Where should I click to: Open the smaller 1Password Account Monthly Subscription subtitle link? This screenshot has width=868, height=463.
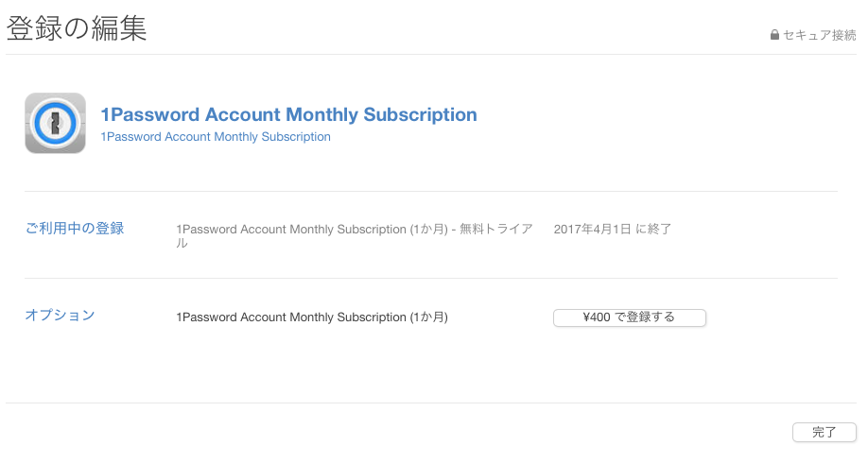(x=216, y=137)
